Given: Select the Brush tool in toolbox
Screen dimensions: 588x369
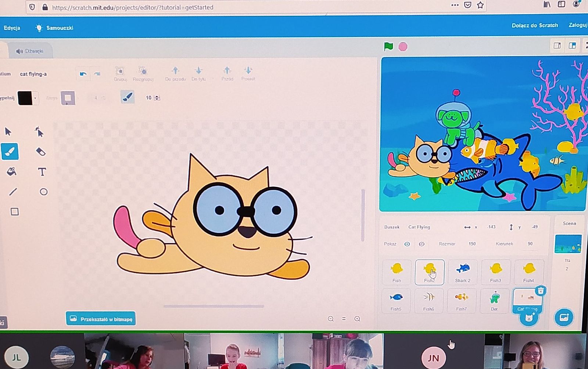Looking at the screenshot, I should pos(10,152).
